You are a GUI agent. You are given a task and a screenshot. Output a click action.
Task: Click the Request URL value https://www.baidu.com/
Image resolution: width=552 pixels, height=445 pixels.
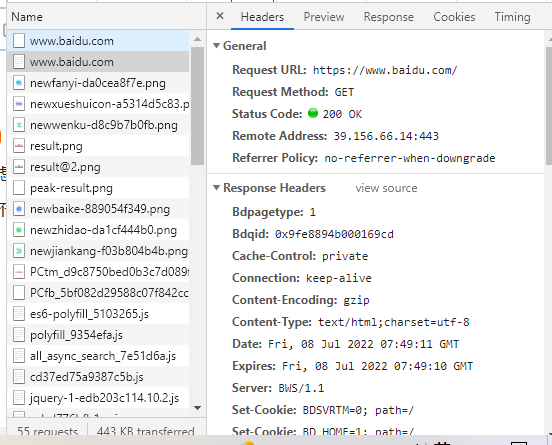coord(385,70)
